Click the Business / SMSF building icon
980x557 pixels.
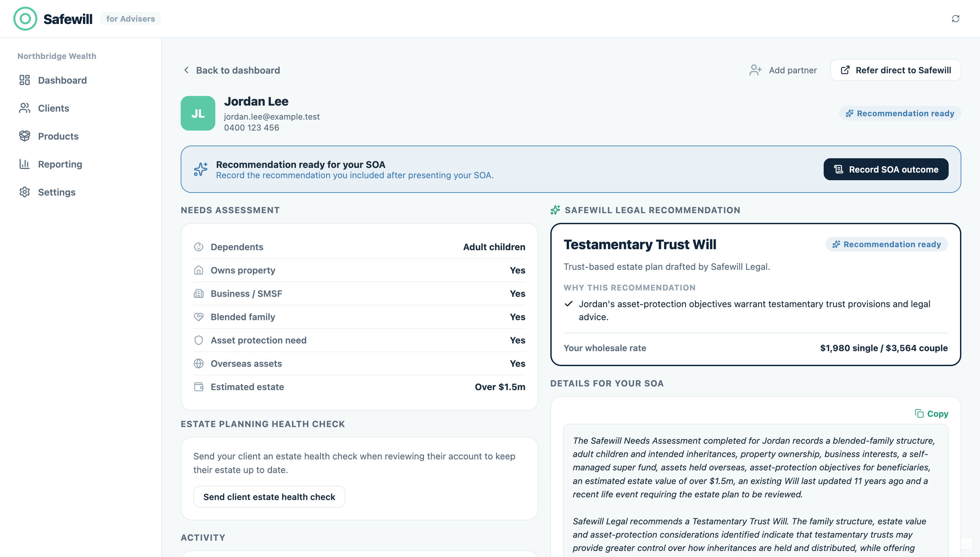coord(199,293)
